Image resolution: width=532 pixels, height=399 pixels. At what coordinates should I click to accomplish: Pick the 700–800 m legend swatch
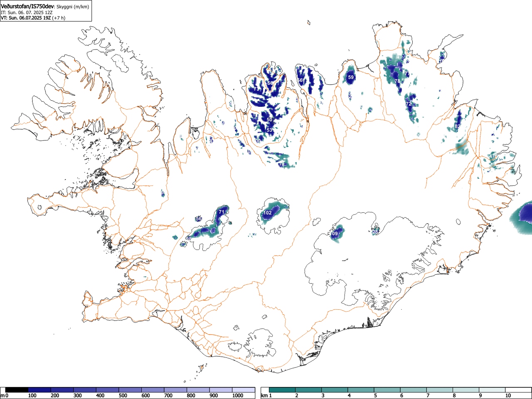pos(175,390)
